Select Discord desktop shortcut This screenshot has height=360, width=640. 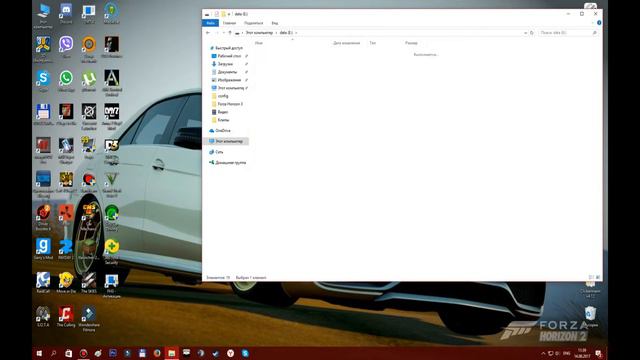point(66,13)
